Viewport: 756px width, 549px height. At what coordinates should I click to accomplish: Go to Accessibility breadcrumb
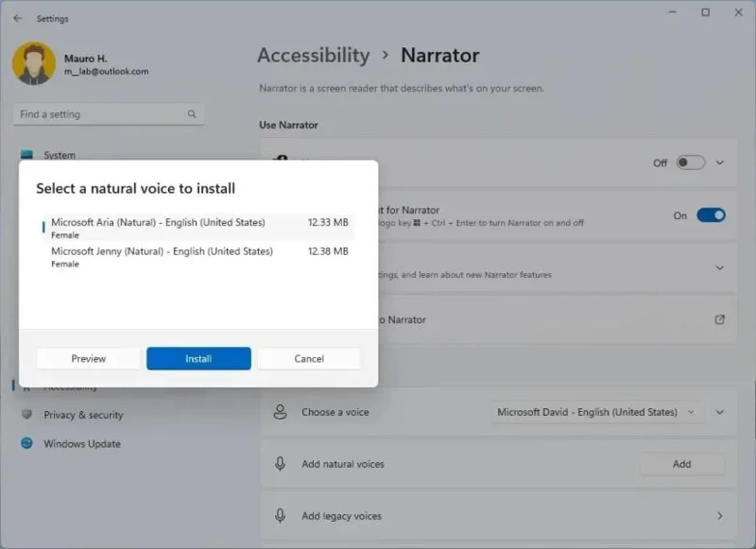point(314,55)
